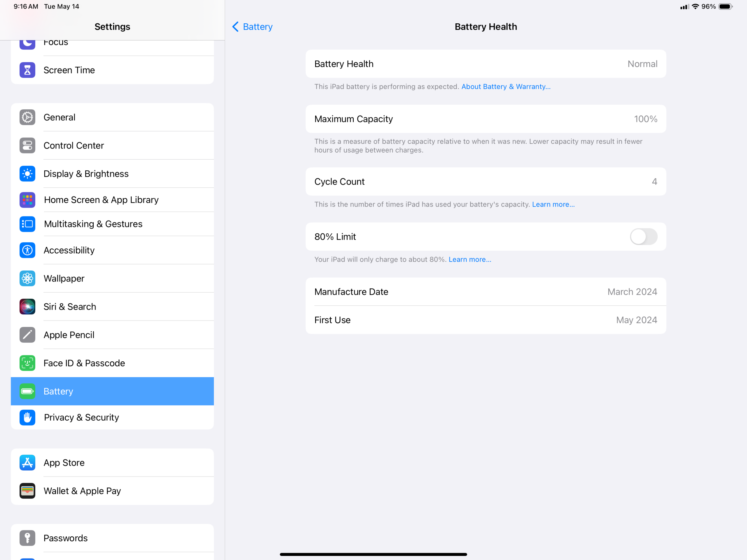The height and width of the screenshot is (560, 747).
Task: Select the Display & Brightness sun icon
Action: pos(27,174)
